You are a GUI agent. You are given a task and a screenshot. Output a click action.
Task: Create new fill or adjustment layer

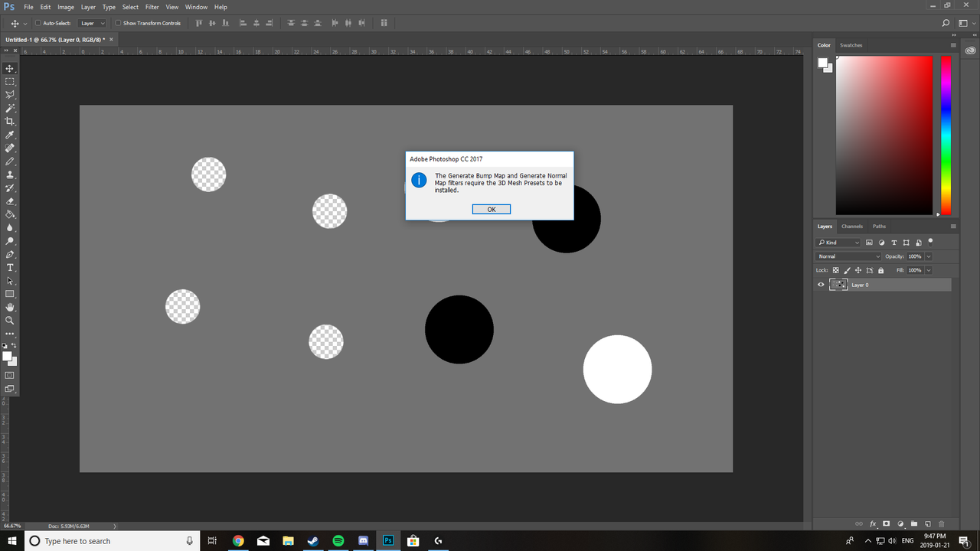tap(900, 523)
